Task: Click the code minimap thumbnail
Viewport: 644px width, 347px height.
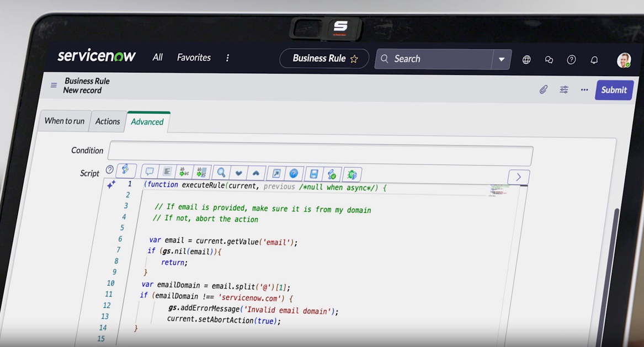Action: 498,190
